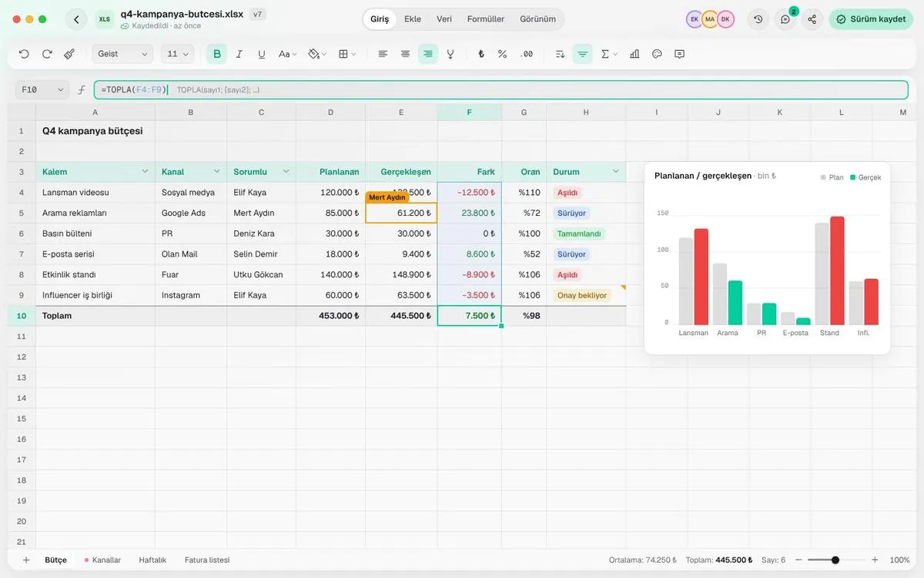
Task: Open version history clock icon
Action: 758,19
